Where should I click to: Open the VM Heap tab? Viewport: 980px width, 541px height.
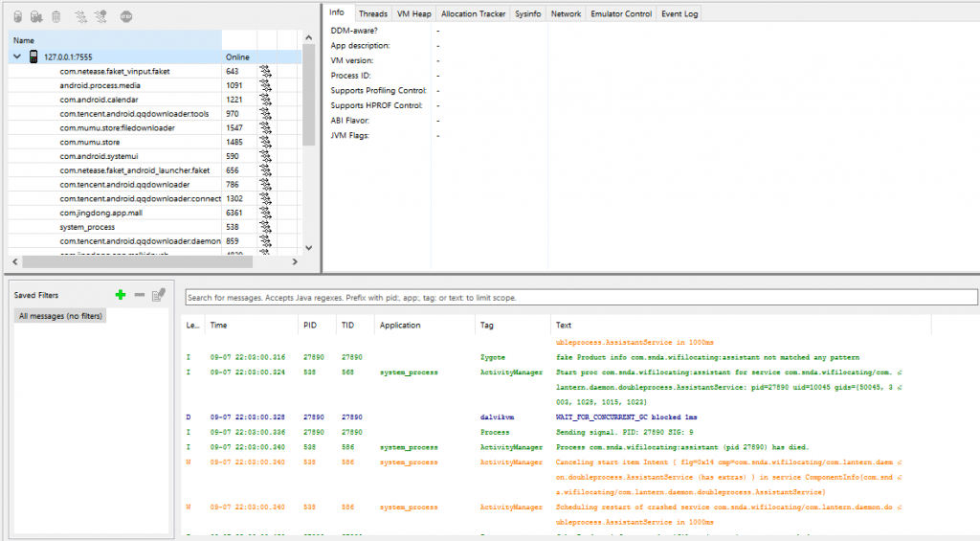413,13
